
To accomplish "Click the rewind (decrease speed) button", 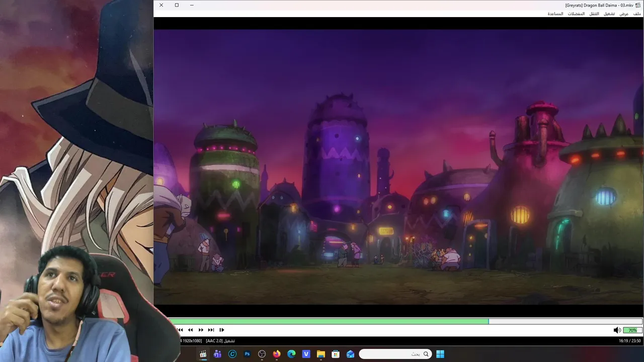I will click(x=190, y=330).
